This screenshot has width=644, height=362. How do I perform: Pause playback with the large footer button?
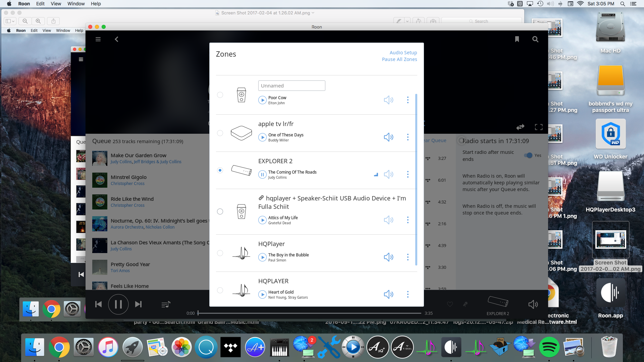pos(118,304)
